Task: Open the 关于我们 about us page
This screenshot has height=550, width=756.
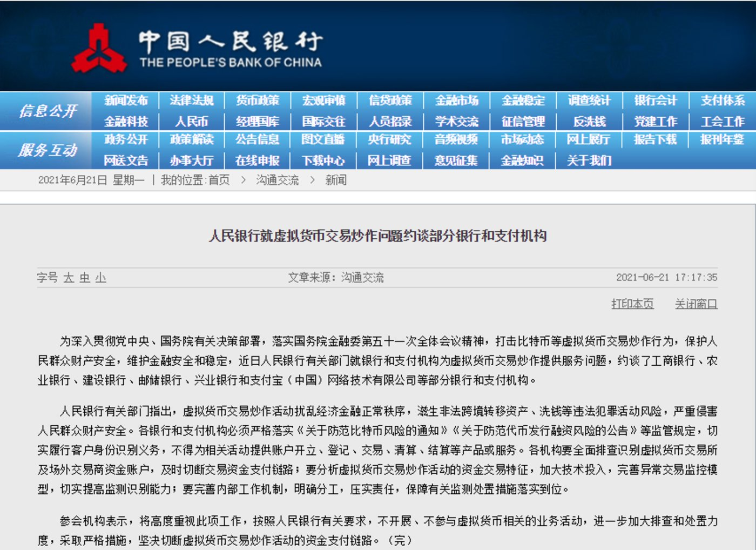Action: coord(589,160)
